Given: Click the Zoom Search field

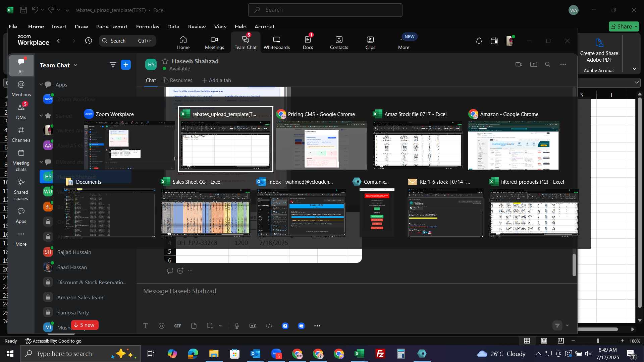Looking at the screenshot, I should click(x=127, y=41).
